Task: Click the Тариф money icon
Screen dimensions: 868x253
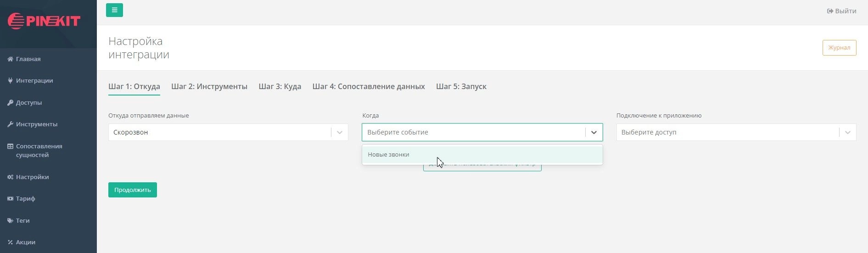Action: 10,199
